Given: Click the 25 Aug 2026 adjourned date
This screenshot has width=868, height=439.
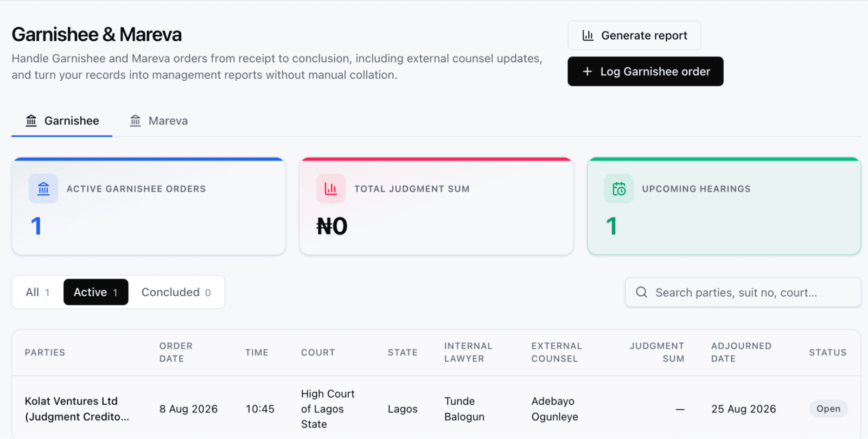Looking at the screenshot, I should [x=744, y=409].
